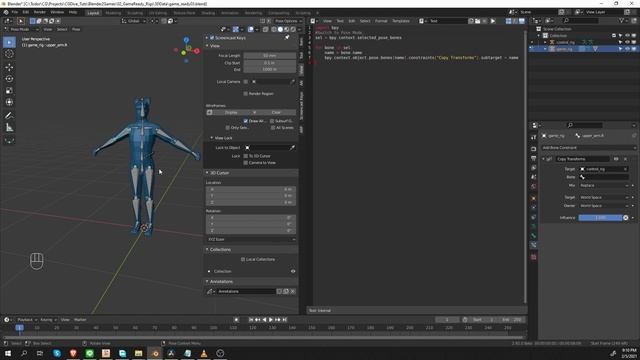Open the XYZ Euler rotation mode dropdown
640x360 pixels.
(x=251, y=239)
